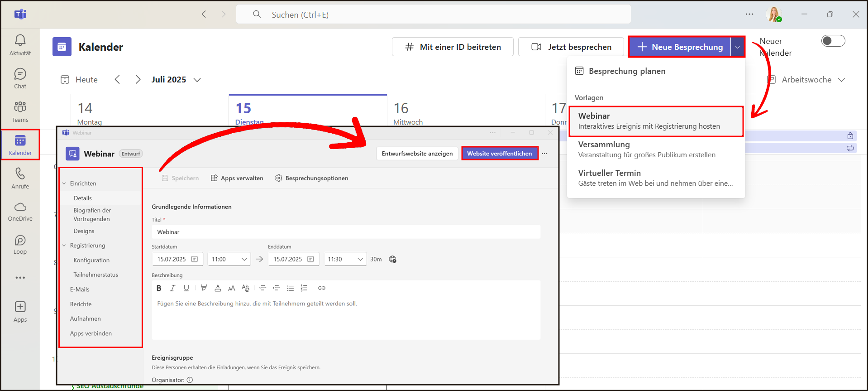Screen dimensions: 868x391
Task: Insert a numbered list in description
Action: point(304,288)
